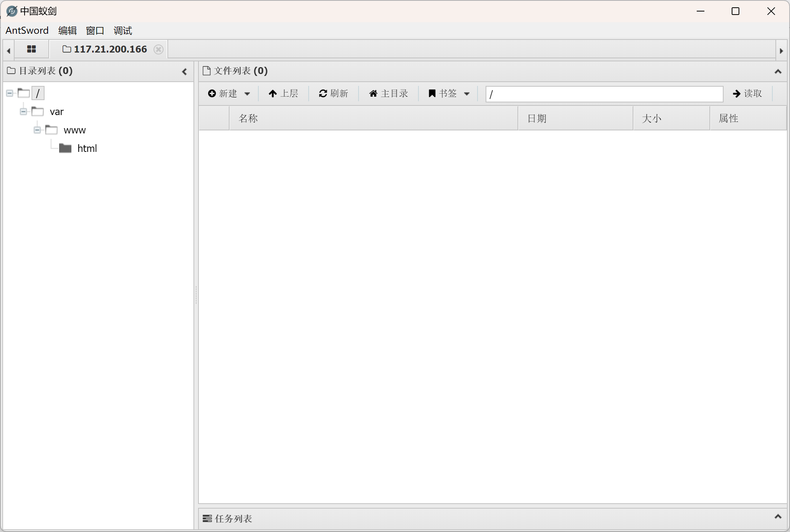790x532 pixels.
Task: Open the 编辑 menu
Action: click(x=68, y=30)
